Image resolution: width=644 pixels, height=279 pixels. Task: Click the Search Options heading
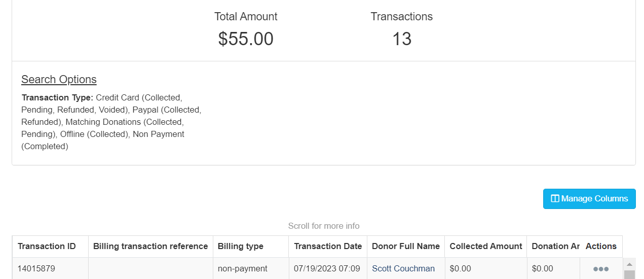coord(59,80)
